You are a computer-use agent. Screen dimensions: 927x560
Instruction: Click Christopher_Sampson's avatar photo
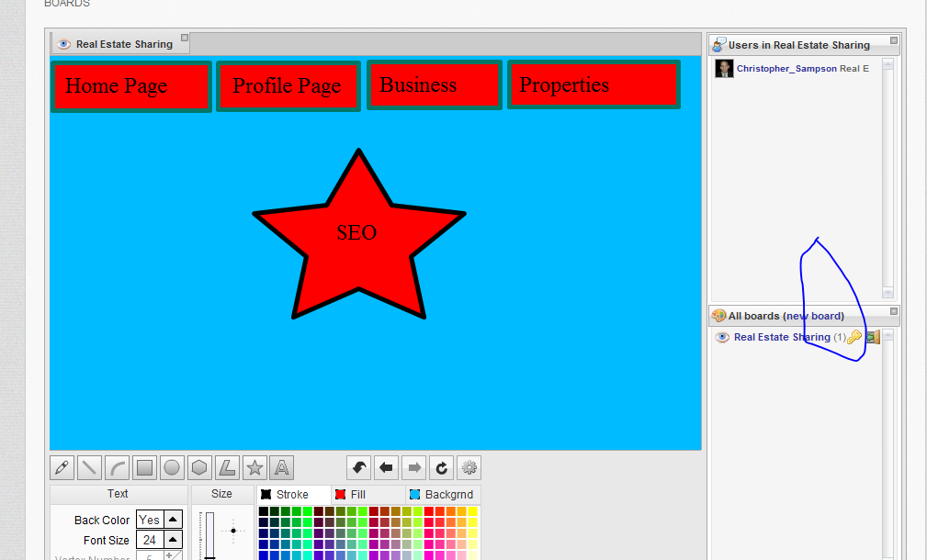[724, 69]
